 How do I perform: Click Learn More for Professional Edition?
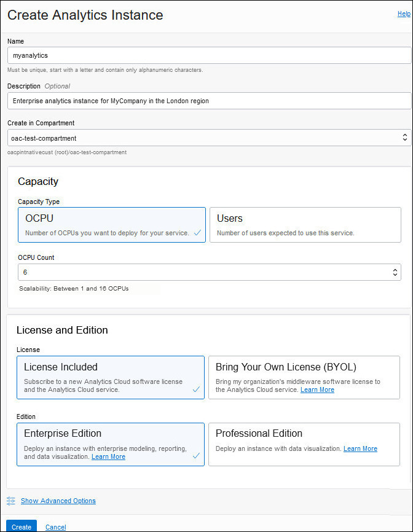coord(360,448)
